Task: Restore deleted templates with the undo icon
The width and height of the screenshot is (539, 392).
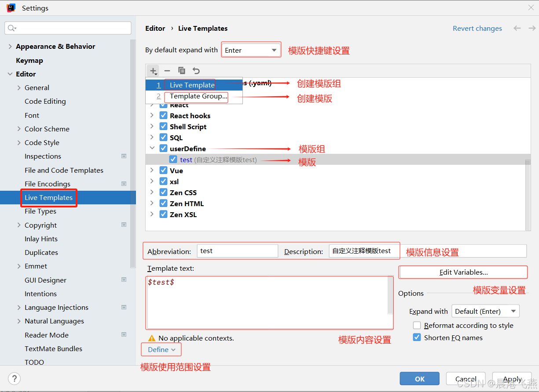Action: 196,71
